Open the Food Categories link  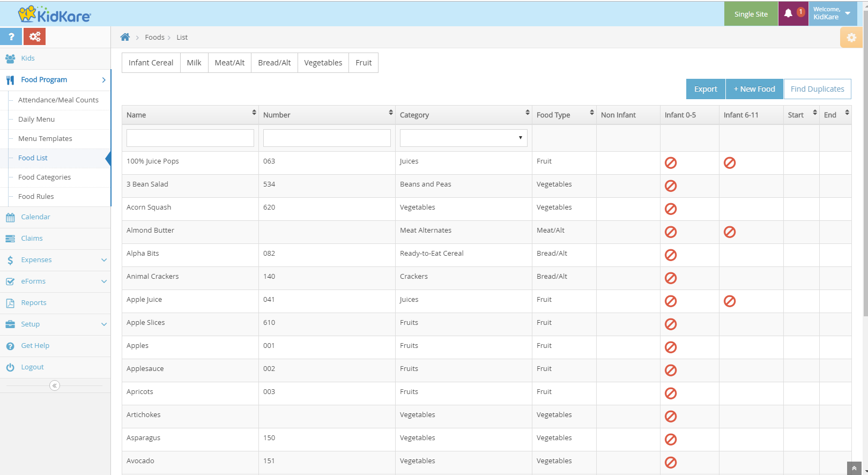pyautogui.click(x=44, y=177)
